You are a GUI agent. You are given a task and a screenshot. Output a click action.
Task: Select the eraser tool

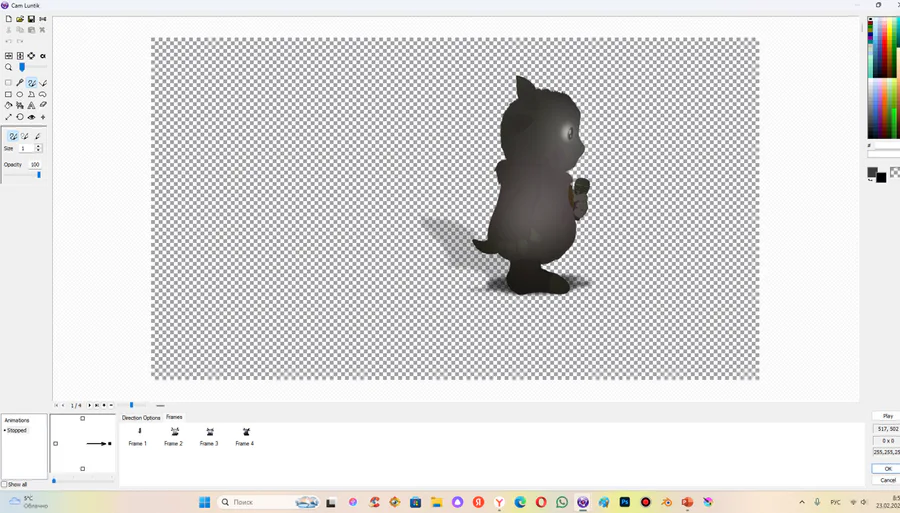tap(43, 105)
